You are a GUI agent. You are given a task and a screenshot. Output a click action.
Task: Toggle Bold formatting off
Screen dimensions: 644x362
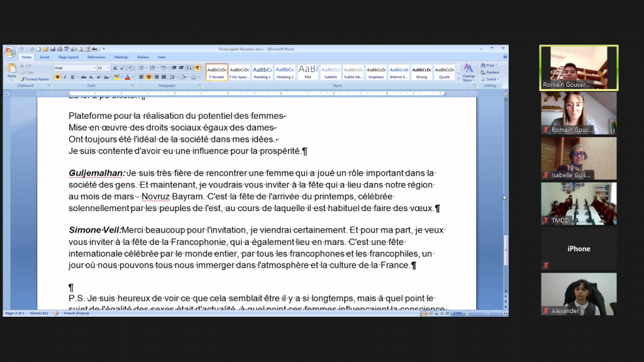click(57, 77)
